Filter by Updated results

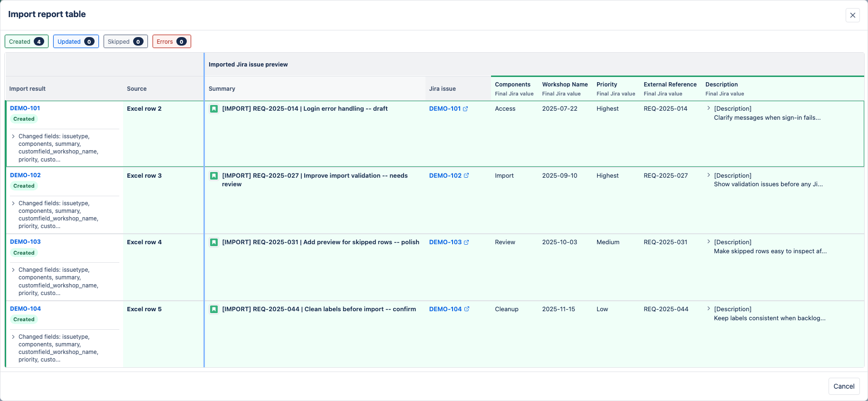[76, 41]
